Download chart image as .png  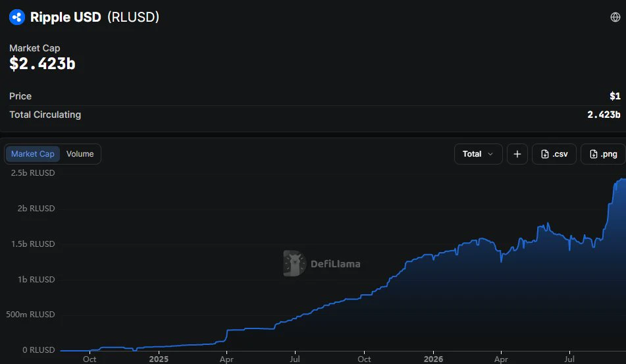coord(603,154)
